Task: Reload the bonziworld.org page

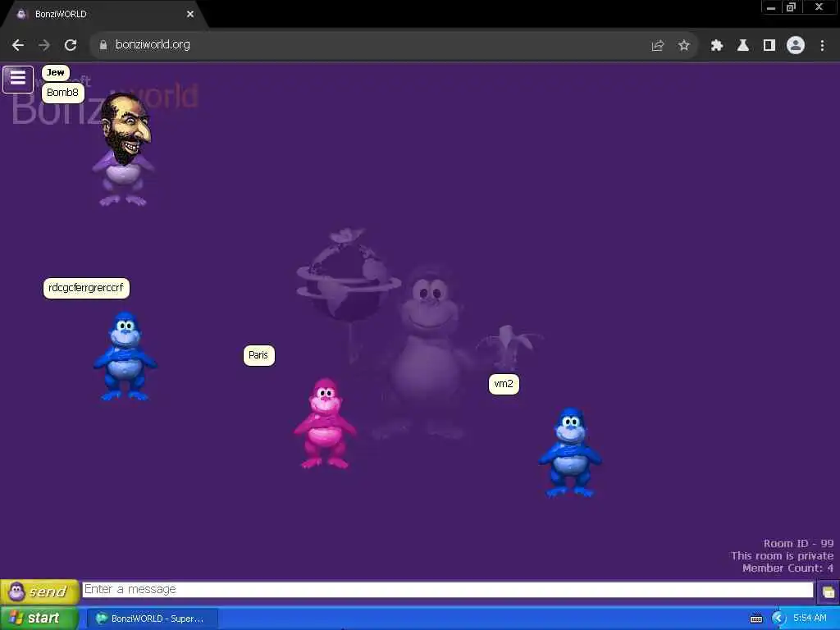Action: pos(71,45)
